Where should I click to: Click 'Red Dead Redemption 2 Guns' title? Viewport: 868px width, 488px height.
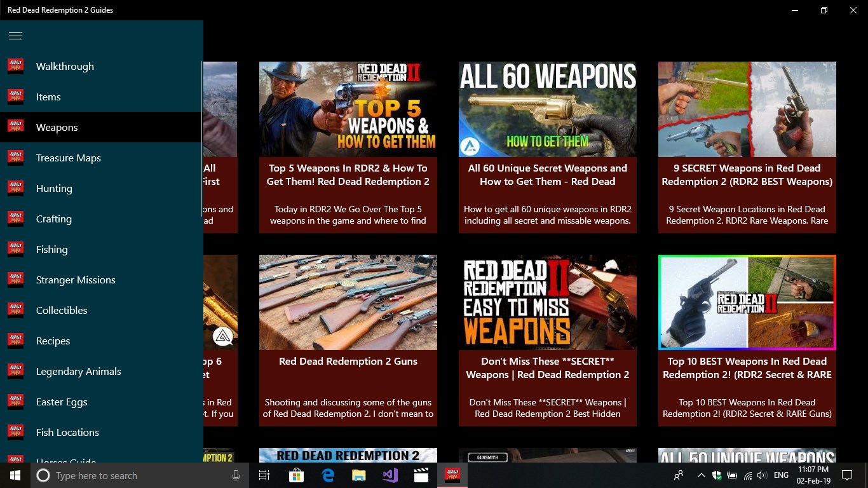[x=348, y=362]
